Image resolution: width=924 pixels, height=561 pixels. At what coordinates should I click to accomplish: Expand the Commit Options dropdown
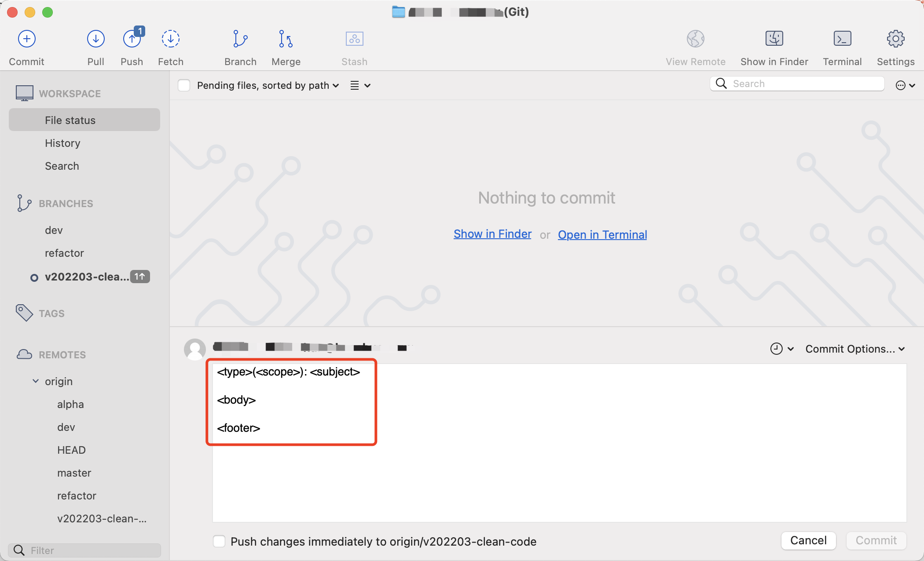(854, 349)
